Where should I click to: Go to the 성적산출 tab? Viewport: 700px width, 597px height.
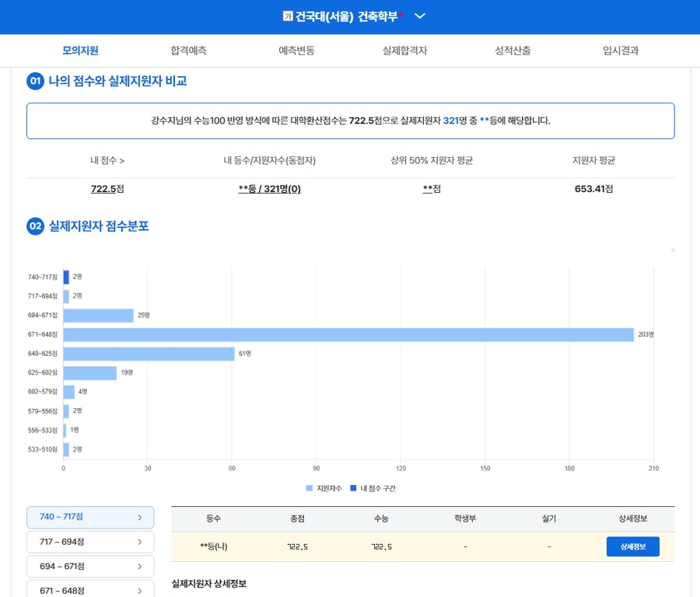514,51
